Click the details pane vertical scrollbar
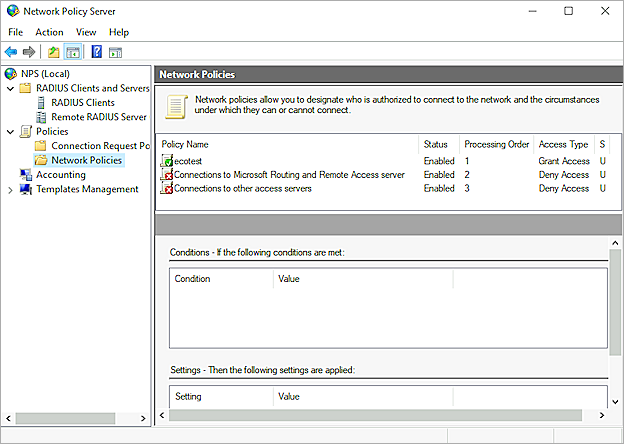The width and height of the screenshot is (624, 444). (616, 300)
